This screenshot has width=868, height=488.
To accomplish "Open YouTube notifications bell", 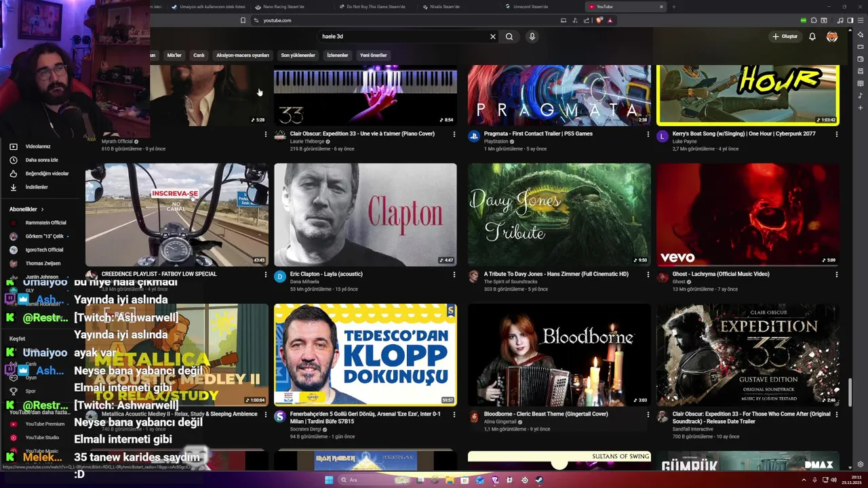I will click(x=812, y=37).
